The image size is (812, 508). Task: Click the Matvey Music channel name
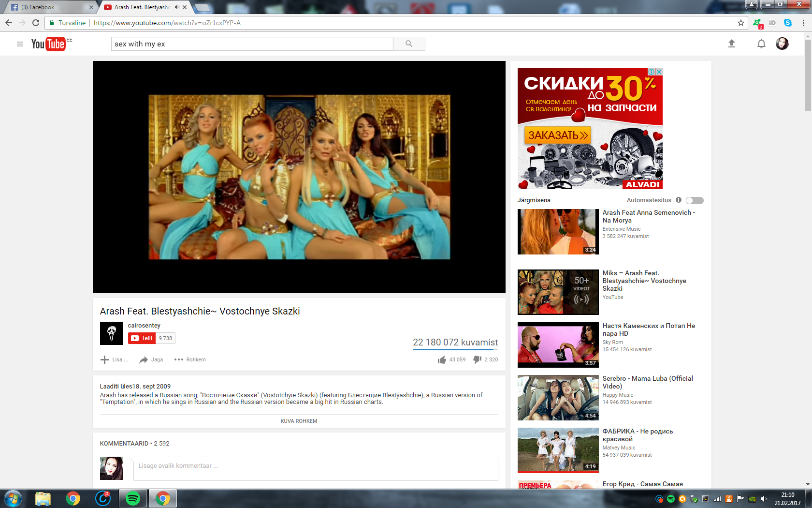619,448
